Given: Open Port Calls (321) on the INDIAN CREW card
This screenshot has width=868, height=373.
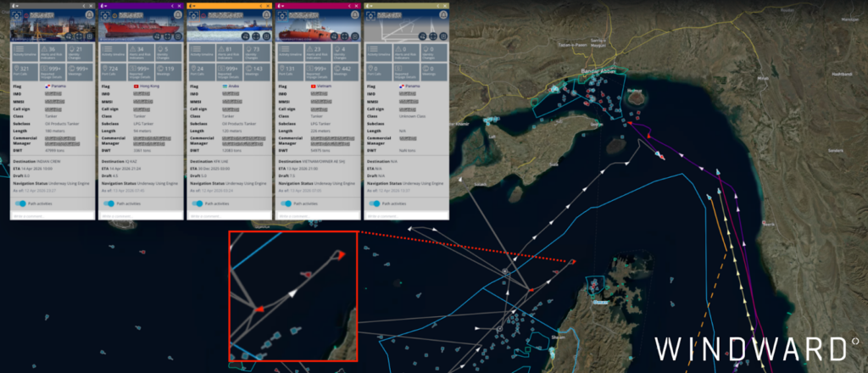Looking at the screenshot, I should tap(25, 72).
